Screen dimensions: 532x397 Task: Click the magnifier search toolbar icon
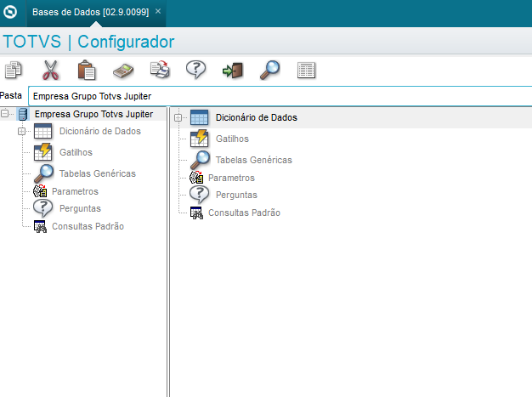(269, 70)
